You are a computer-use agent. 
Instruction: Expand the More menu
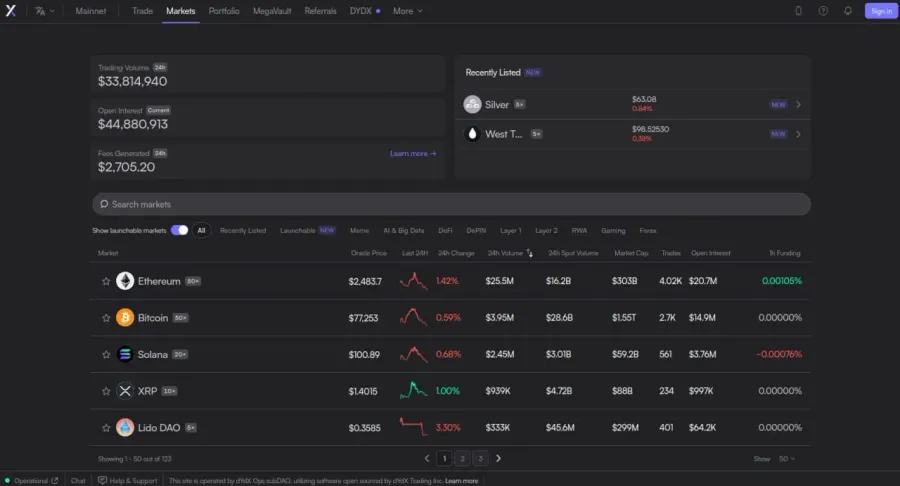click(408, 11)
